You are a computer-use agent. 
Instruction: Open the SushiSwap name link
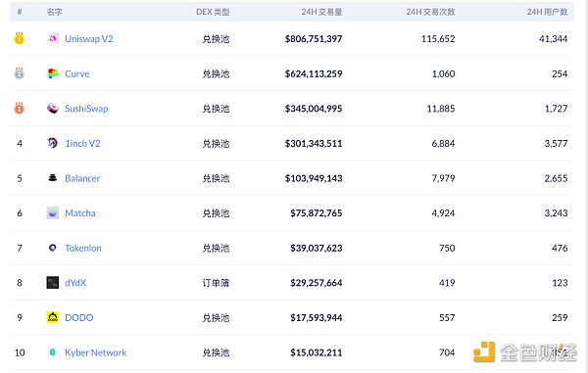click(86, 109)
